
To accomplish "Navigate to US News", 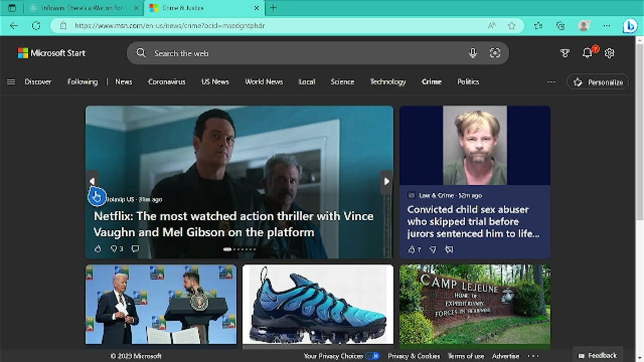I will coord(215,82).
